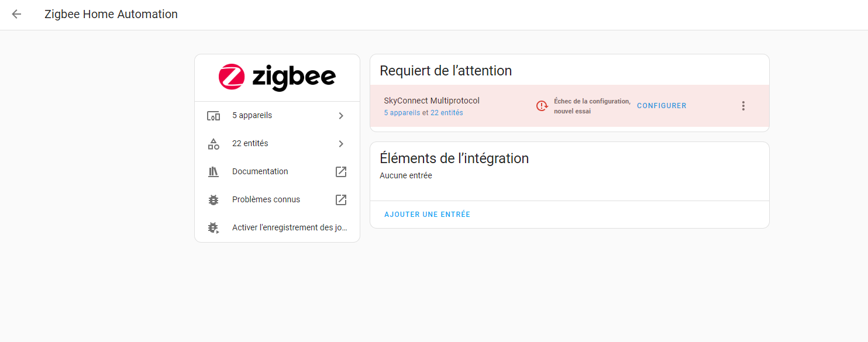Image resolution: width=868 pixels, height=342 pixels.
Task: Expand the 5 appareils chevron
Action: [x=341, y=116]
